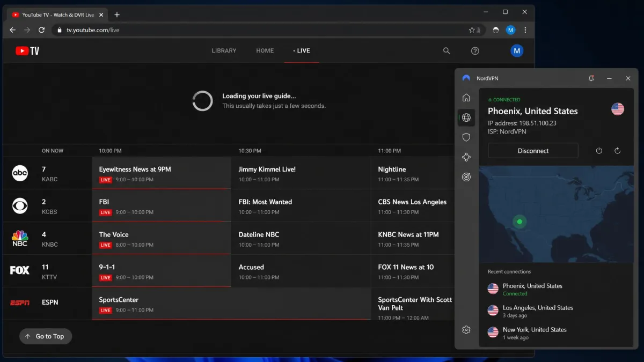Open Chrome profile avatar in toolbar
The height and width of the screenshot is (362, 644).
pyautogui.click(x=511, y=30)
